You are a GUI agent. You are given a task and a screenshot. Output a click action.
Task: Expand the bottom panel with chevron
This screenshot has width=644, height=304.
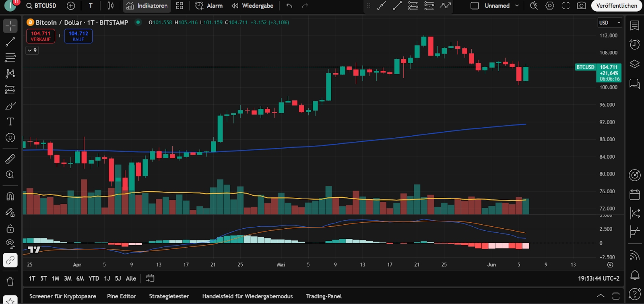[x=601, y=296]
